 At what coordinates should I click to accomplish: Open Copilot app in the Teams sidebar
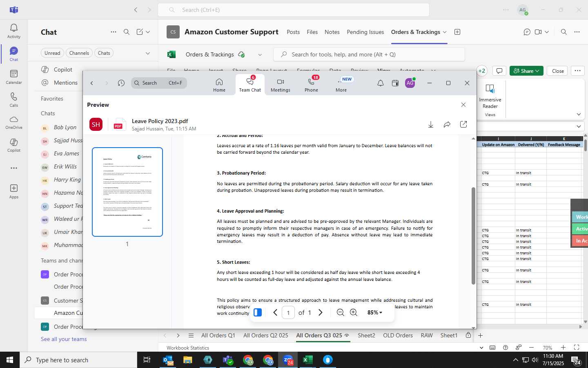(13, 145)
